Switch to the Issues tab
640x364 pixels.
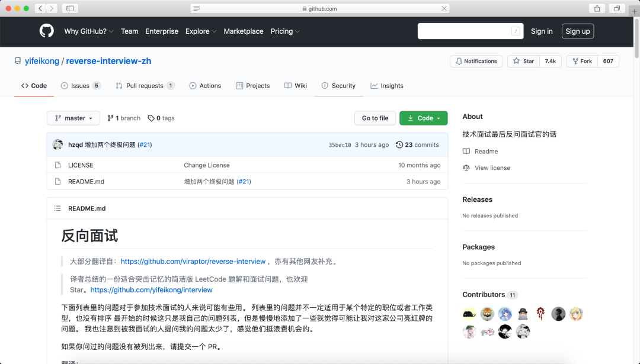[81, 86]
